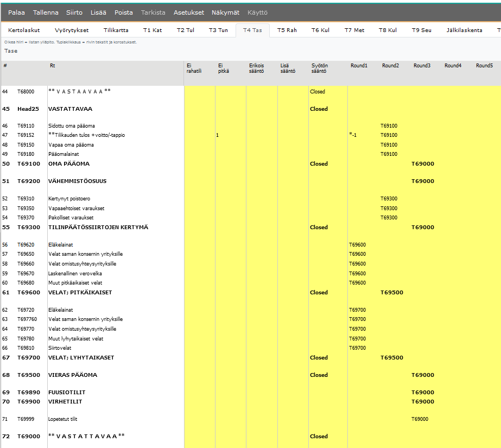Select the T9 Seu tab
501x448 pixels.
[421, 30]
